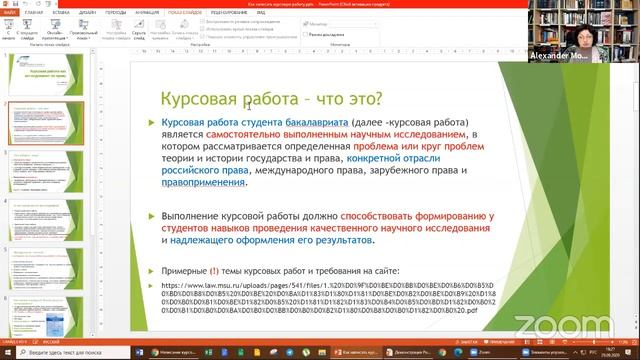Open Произвольный показ dropdown
This screenshot has height=360, width=640.
[83, 29]
